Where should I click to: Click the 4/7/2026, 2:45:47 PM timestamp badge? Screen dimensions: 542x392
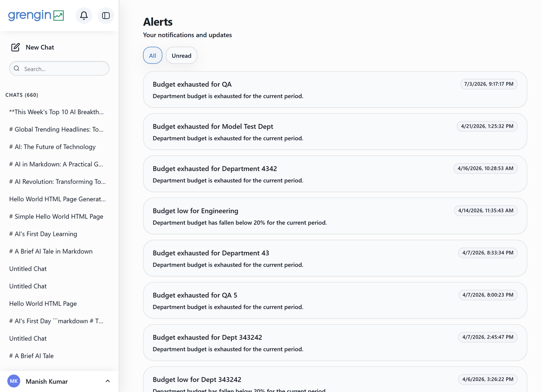488,337
